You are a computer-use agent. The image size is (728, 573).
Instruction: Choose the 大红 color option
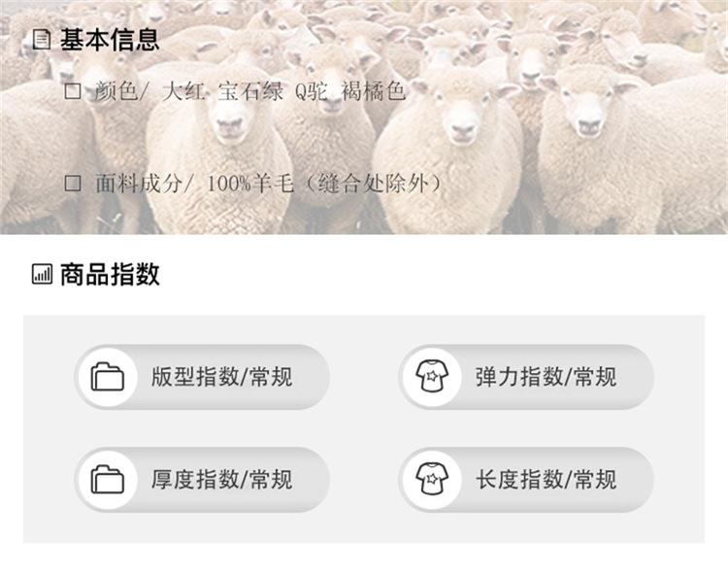pos(182,91)
